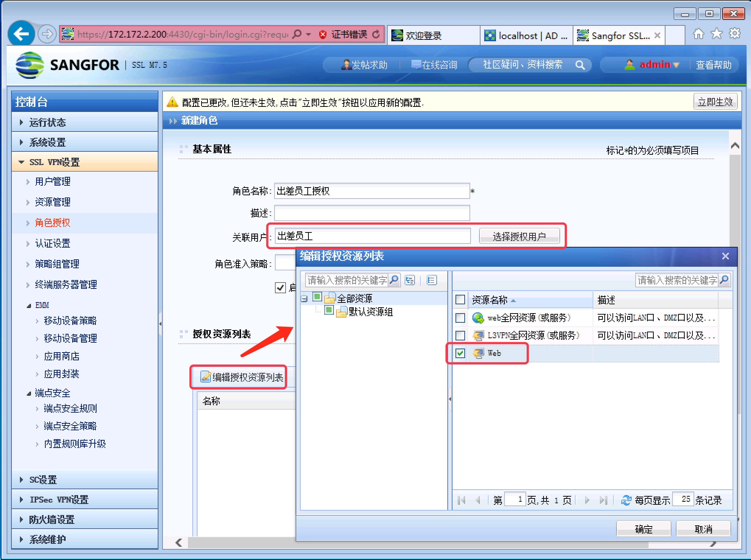Uncheck the Web resource checkbox
Screen dimensions: 751x560
click(460, 353)
